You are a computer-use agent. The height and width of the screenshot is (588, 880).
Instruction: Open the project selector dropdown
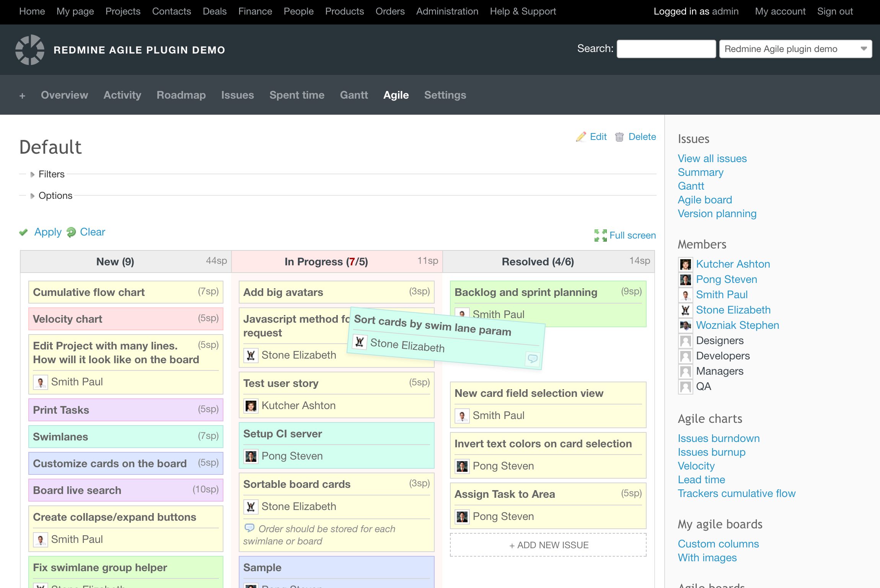795,49
